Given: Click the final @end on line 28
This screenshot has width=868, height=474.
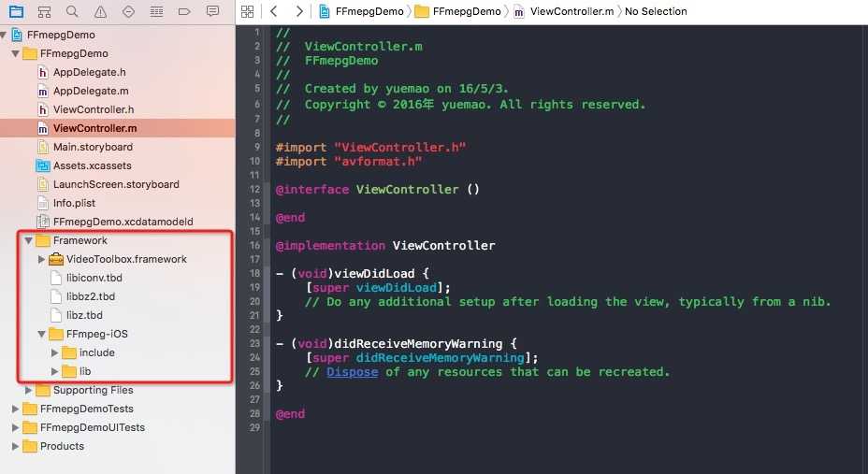Looking at the screenshot, I should click(x=290, y=414).
